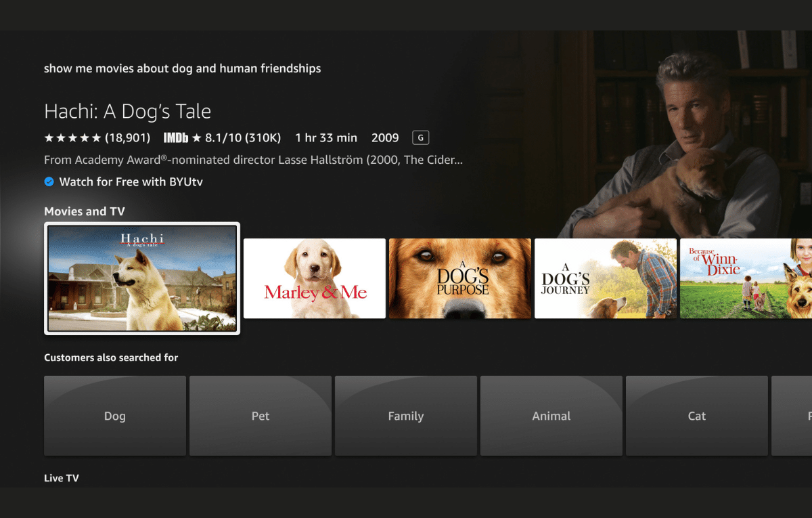This screenshot has height=518, width=812.
Task: Jump to the Live TV section heading
Action: pos(62,478)
